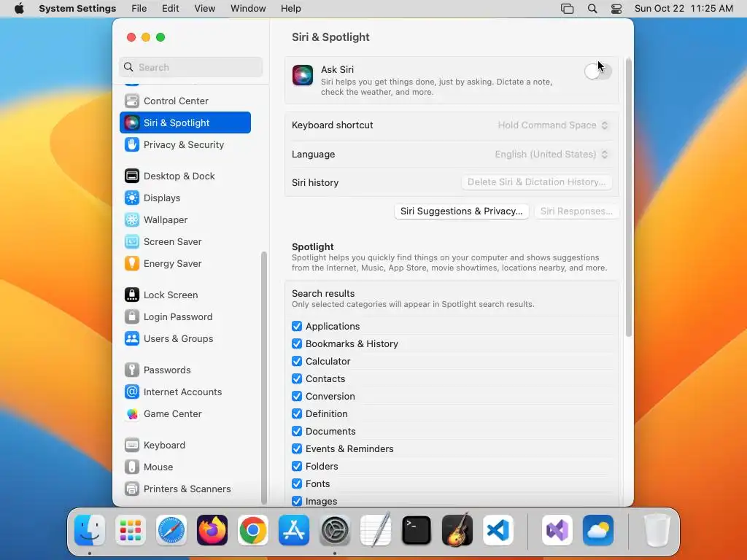Image resolution: width=747 pixels, height=560 pixels.
Task: Open Mouse settings
Action: tap(185, 467)
